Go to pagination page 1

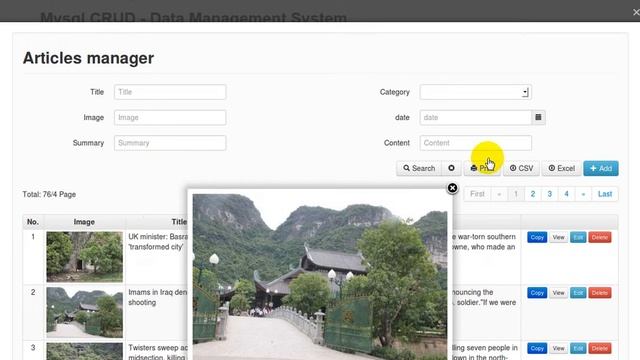pos(516,194)
